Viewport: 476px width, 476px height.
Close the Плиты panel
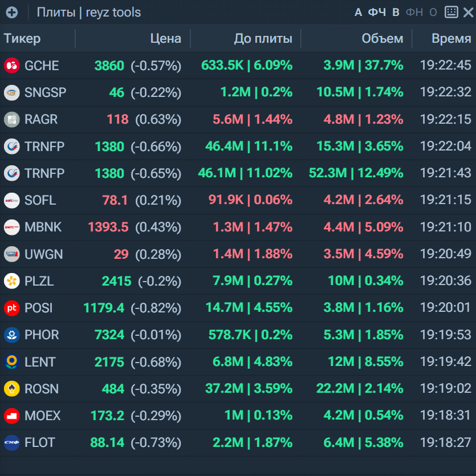click(x=469, y=13)
